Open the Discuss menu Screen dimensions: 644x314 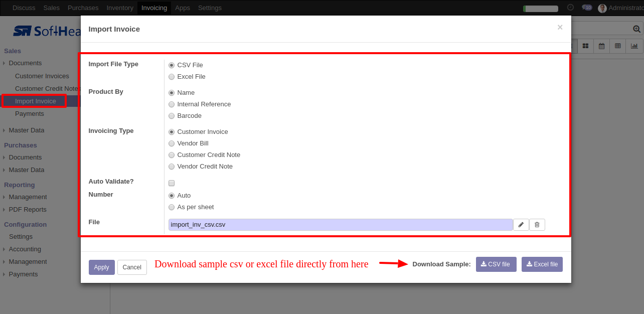[x=24, y=8]
